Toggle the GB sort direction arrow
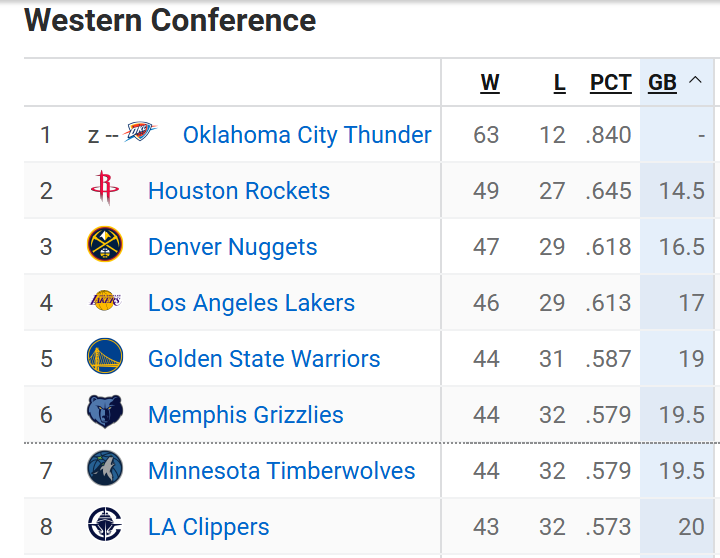This screenshot has height=558, width=720. [x=695, y=80]
